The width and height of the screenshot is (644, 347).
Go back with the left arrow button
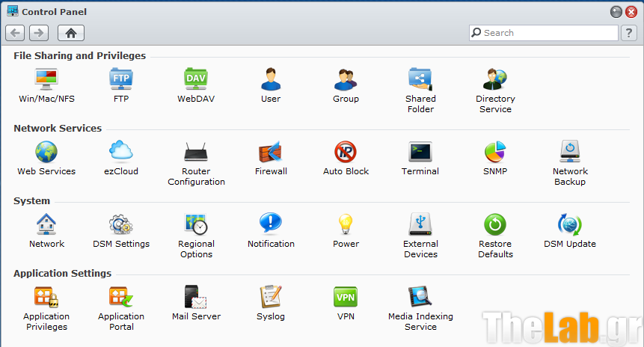pos(15,33)
